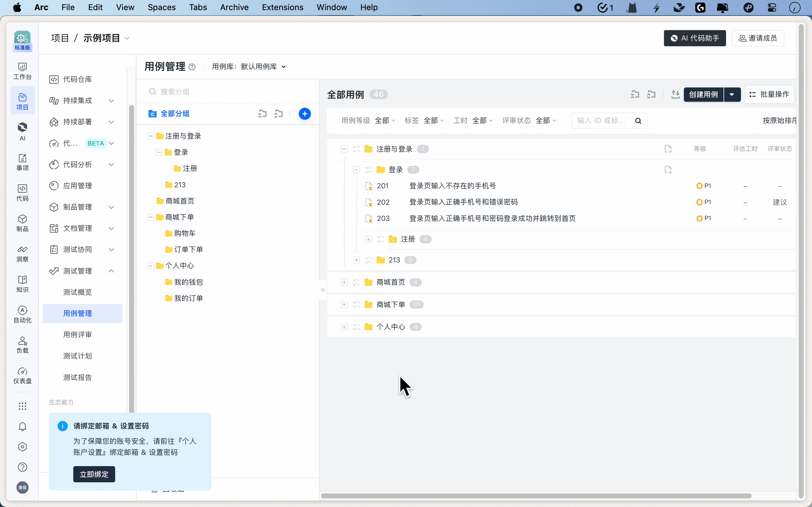
Task: Click the checklist selection icon beside 注册与登录 folder
Action: (356, 149)
